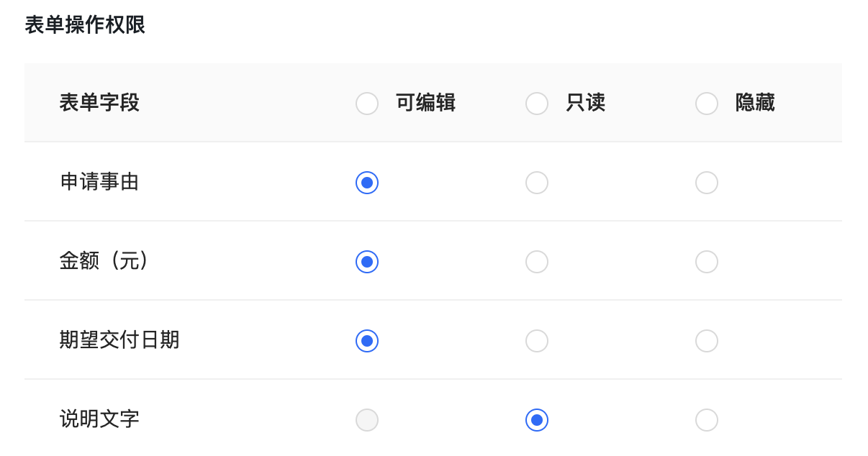Screen dimensions: 868x456
Task: Click the 申请事由 row label
Action: (x=99, y=183)
